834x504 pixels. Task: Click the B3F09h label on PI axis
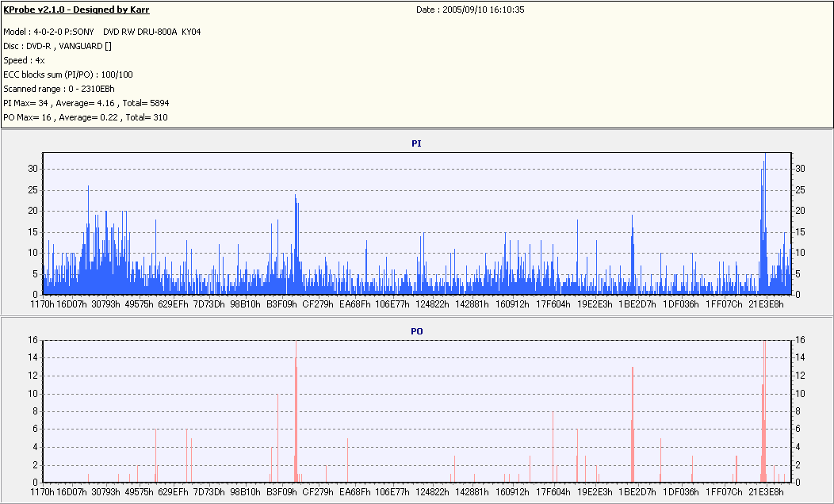point(281,304)
